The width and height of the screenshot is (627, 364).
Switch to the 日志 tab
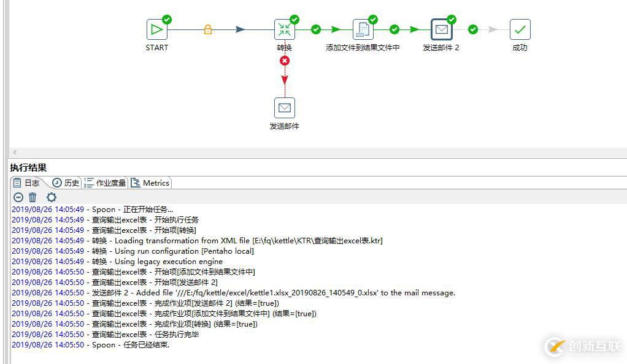coord(27,183)
